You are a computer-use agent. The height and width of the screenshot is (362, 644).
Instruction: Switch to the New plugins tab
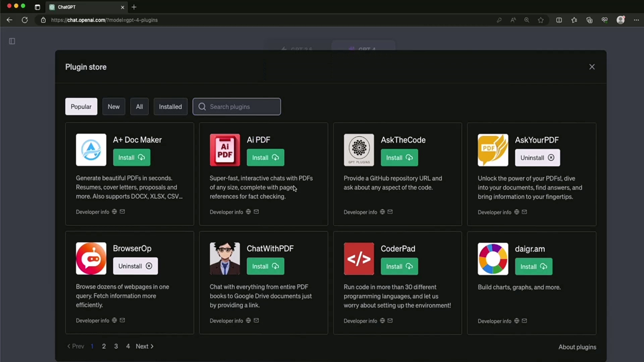113,107
